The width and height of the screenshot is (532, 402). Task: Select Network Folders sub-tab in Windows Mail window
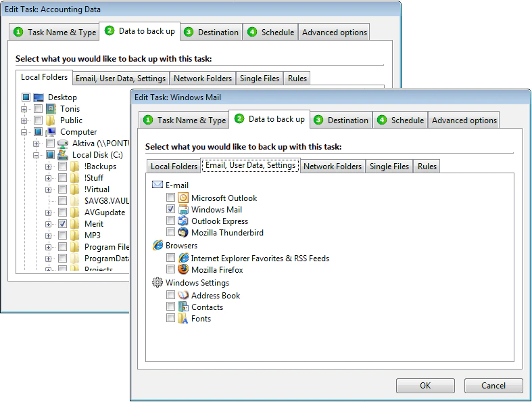pyautogui.click(x=333, y=166)
